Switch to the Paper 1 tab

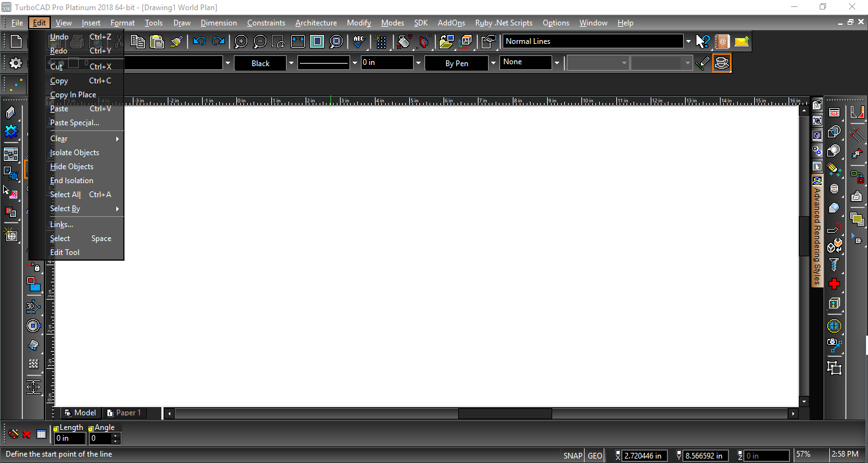click(x=124, y=413)
